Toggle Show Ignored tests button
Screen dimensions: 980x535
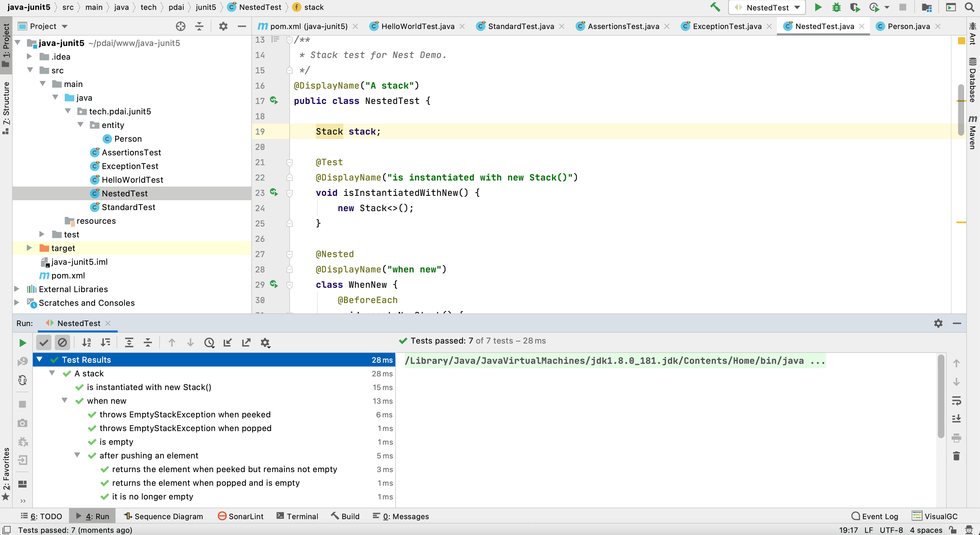point(62,343)
